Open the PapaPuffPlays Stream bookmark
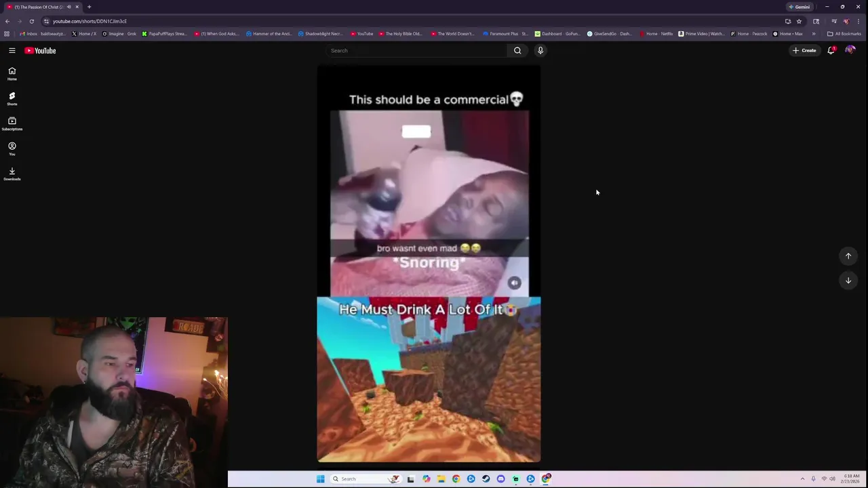Screen dimensions: 868x488 point(164,34)
